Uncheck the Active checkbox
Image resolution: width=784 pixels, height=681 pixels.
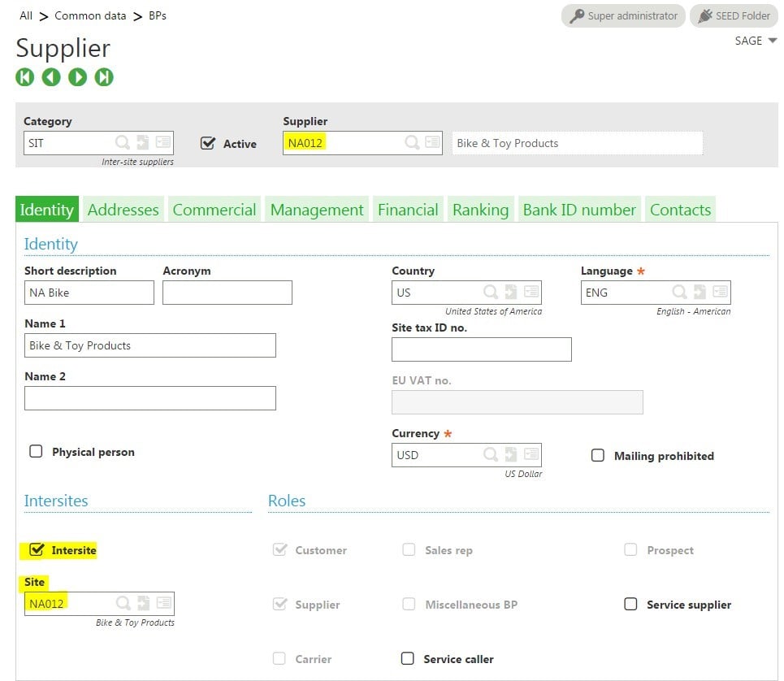(x=207, y=144)
